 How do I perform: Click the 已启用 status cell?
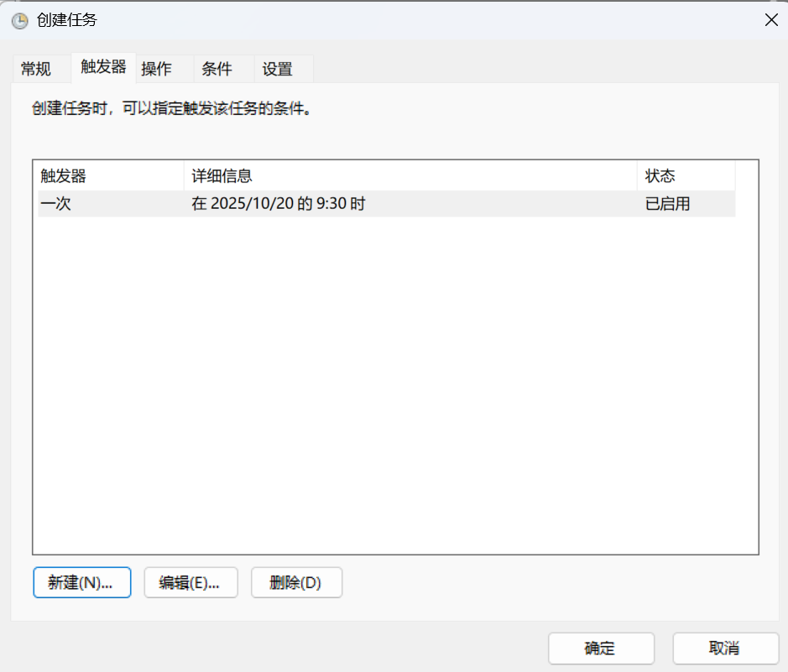point(667,203)
